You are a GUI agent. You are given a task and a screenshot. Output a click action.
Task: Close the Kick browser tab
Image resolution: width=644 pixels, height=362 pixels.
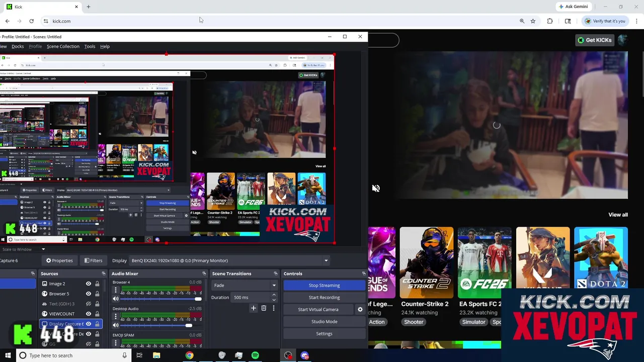(76, 7)
